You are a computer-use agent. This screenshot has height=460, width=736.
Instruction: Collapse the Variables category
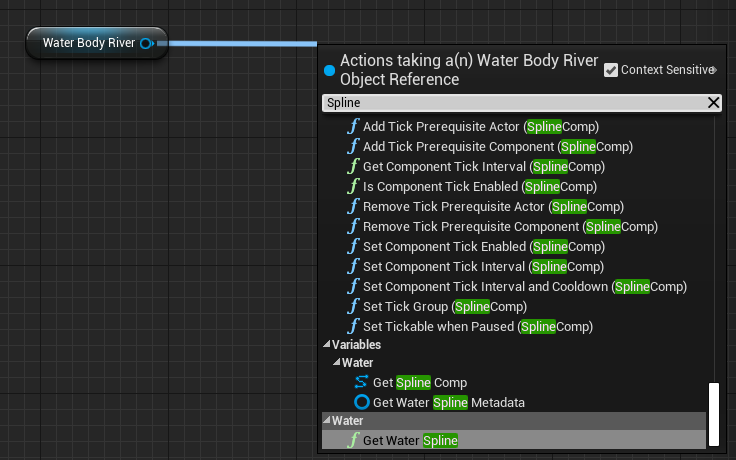pos(327,345)
